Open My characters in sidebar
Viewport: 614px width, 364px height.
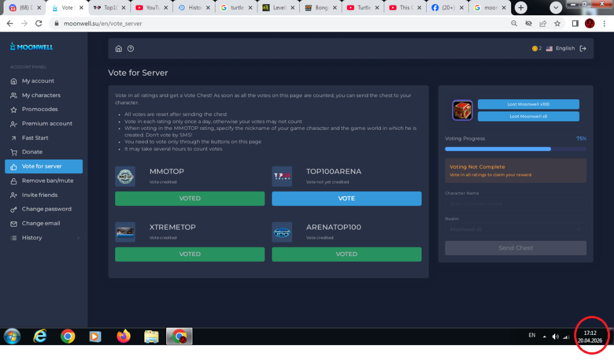click(41, 95)
